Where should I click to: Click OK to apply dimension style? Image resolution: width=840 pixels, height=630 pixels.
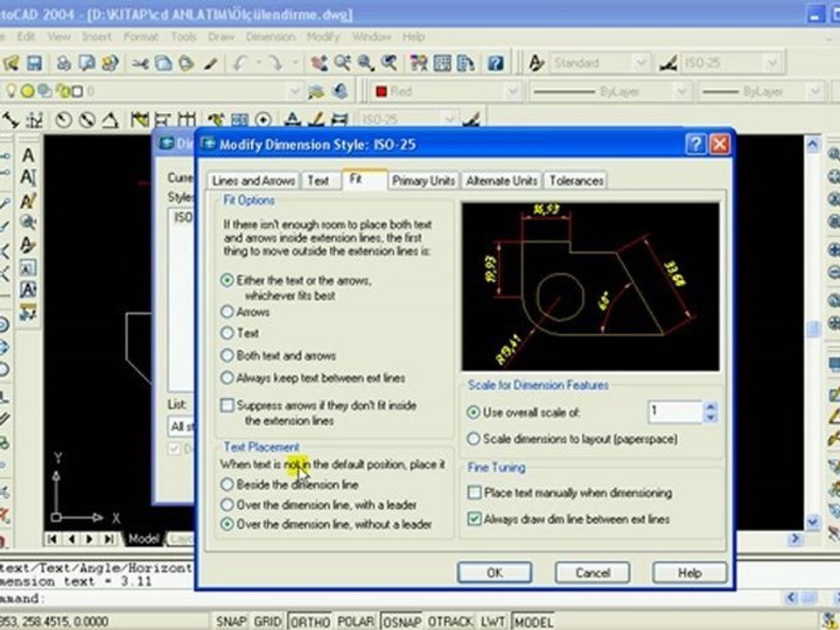[494, 572]
